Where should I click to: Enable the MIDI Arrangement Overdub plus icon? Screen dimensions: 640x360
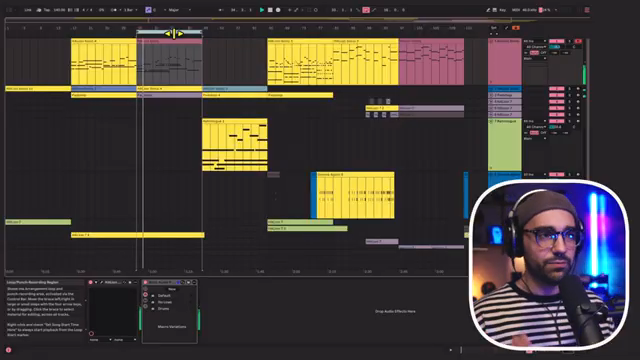tap(289, 10)
